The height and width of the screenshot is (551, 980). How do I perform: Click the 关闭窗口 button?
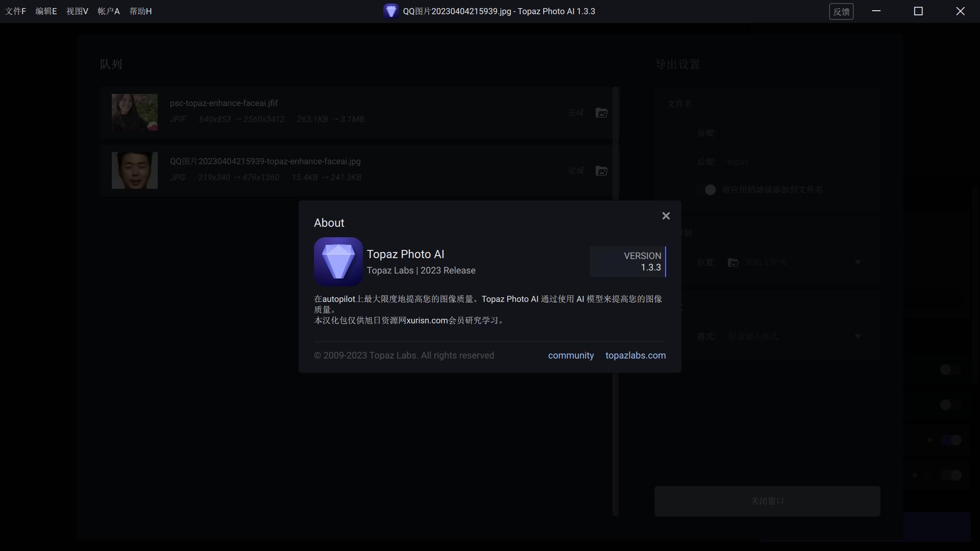click(x=767, y=501)
